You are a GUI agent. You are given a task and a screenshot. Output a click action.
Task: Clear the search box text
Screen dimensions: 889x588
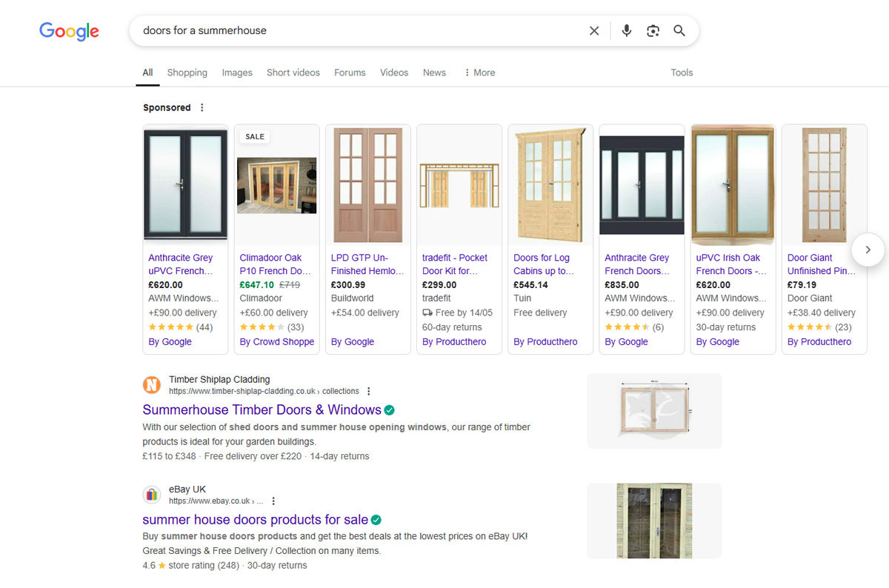point(594,31)
